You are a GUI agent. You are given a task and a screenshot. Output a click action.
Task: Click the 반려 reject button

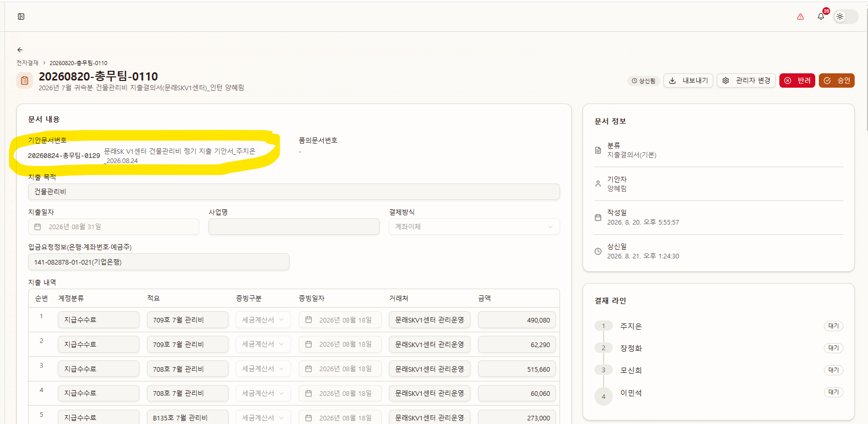click(797, 80)
